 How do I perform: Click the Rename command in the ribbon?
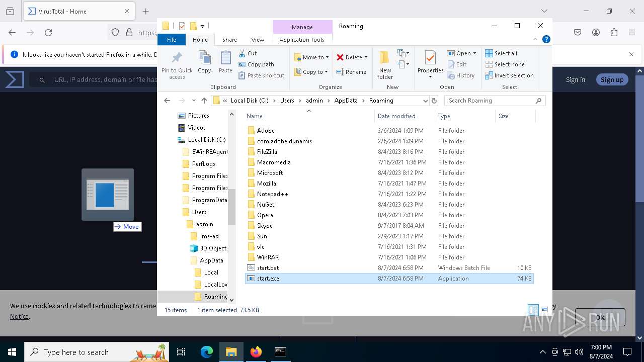pyautogui.click(x=351, y=72)
